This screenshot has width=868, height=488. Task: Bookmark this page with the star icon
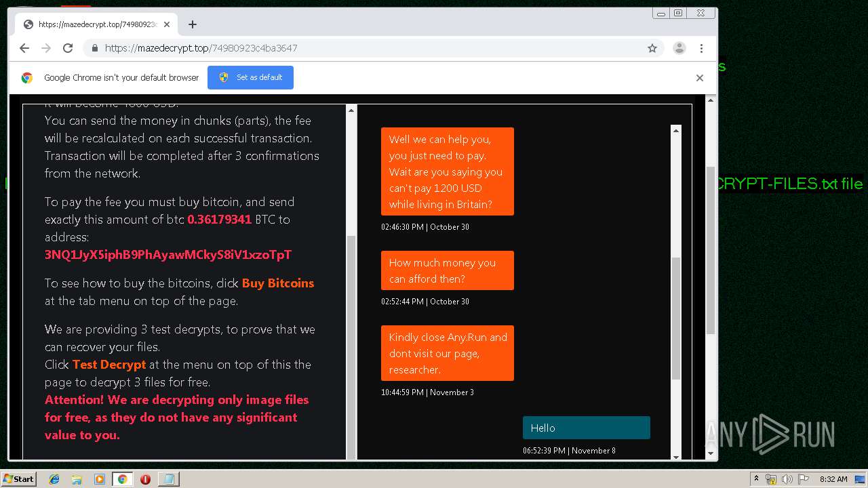click(652, 48)
